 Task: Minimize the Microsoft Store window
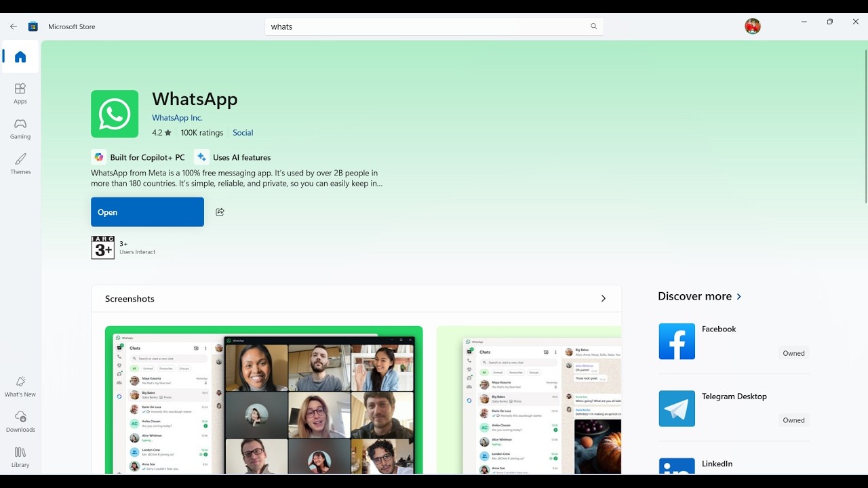pyautogui.click(x=804, y=22)
